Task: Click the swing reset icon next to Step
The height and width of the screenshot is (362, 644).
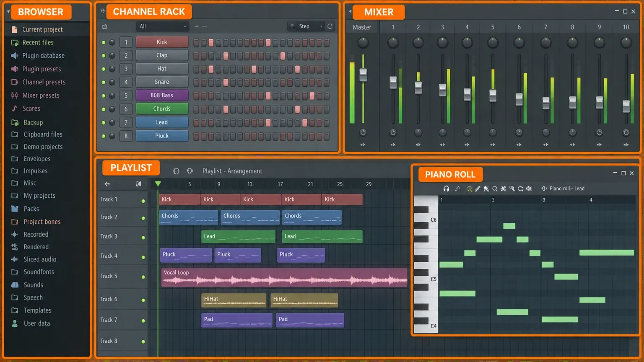Action: (330, 26)
